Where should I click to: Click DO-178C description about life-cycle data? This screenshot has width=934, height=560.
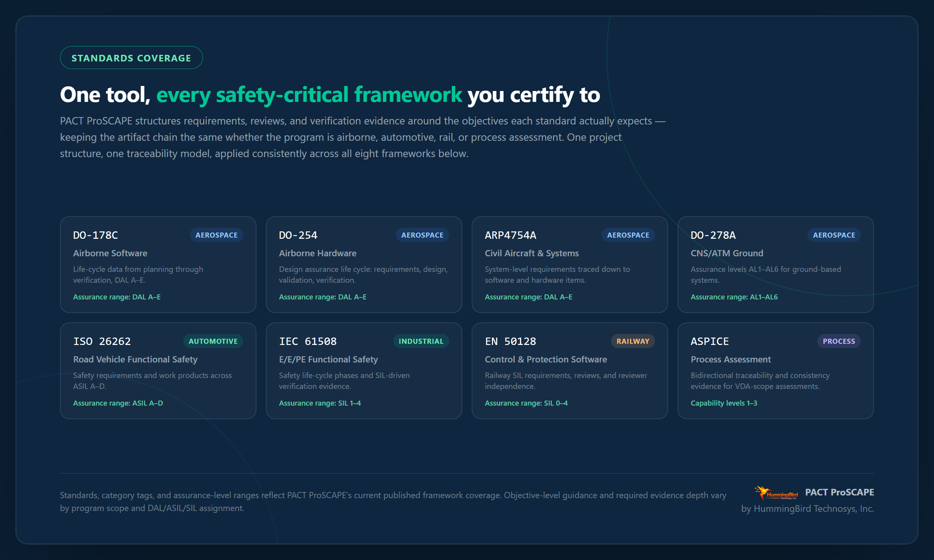click(138, 275)
